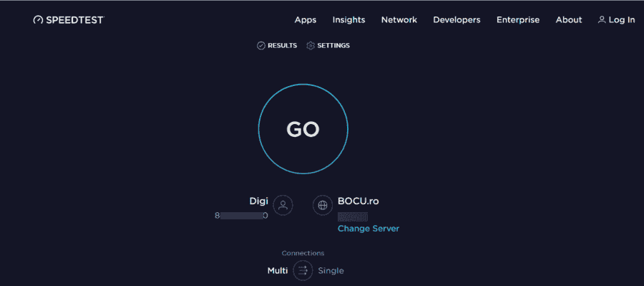Screen dimensions: 644x286
Task: Select Multi connection mode
Action: (278, 271)
